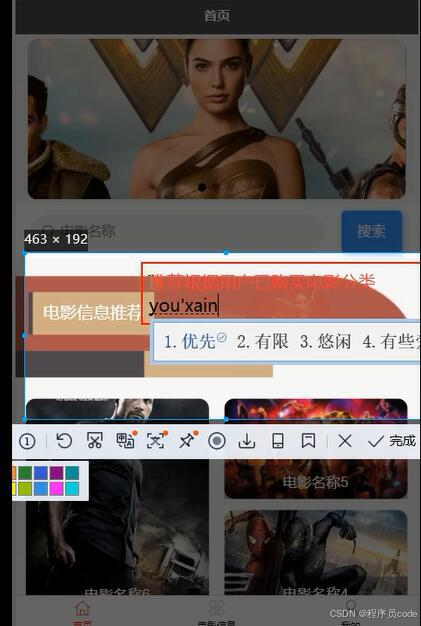Focus the 电影名称 search field
This screenshot has height=626, width=421.
click(178, 231)
